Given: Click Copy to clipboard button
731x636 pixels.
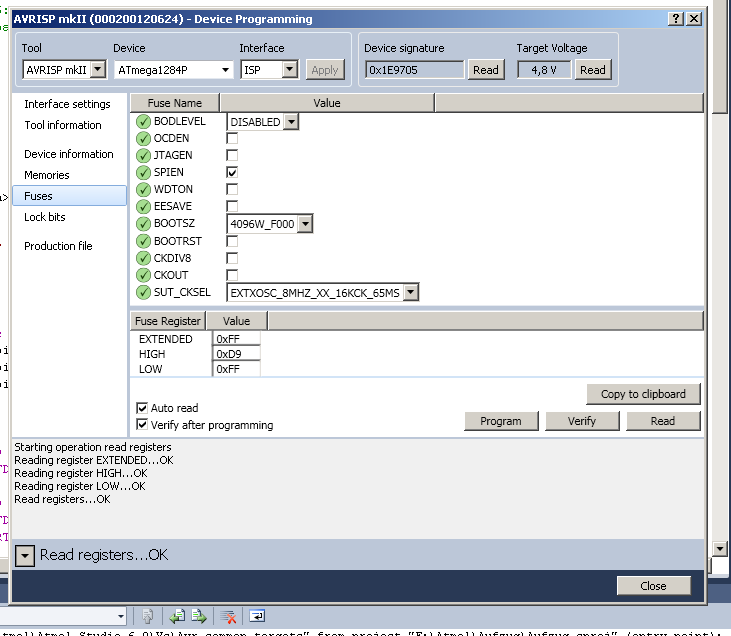Looking at the screenshot, I should coord(643,394).
